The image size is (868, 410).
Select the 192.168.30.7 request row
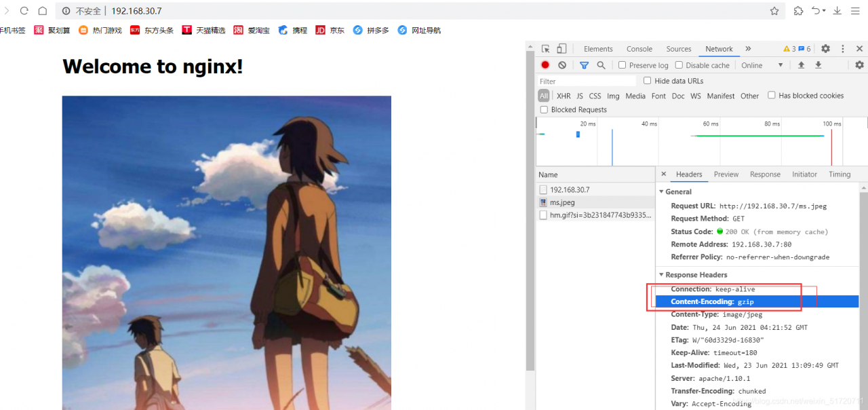click(595, 190)
